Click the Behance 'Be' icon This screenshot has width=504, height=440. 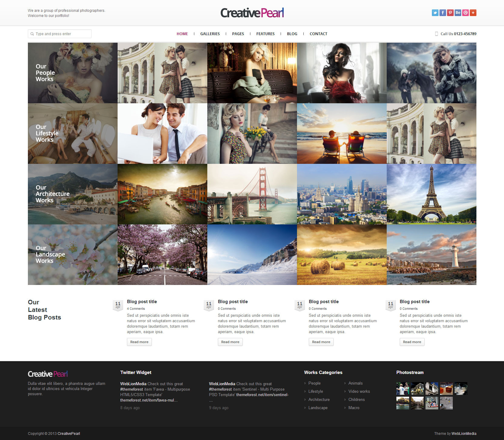(x=458, y=13)
